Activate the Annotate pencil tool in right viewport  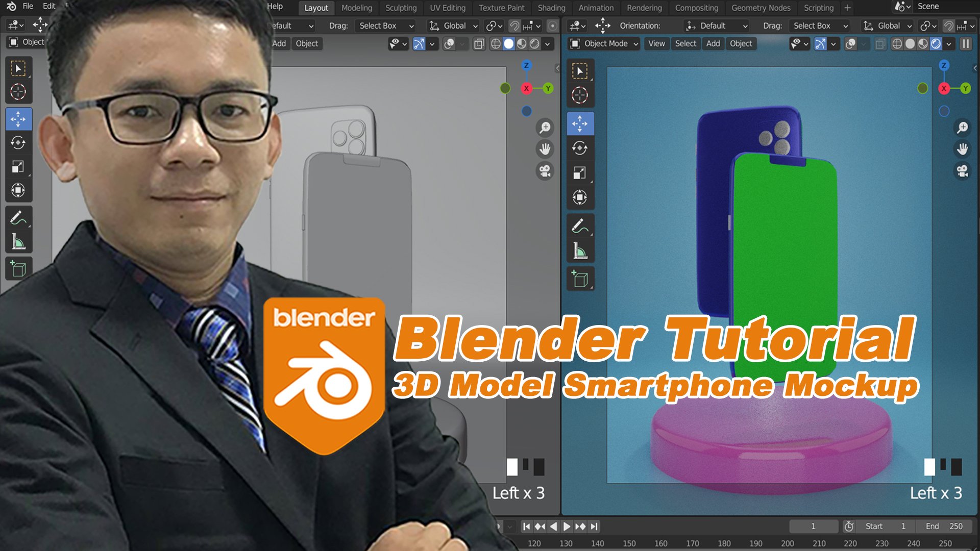(580, 226)
